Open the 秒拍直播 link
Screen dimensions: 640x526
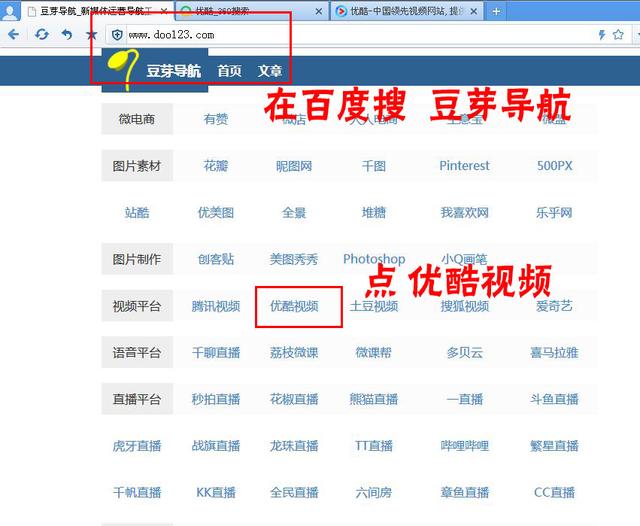[x=216, y=399]
